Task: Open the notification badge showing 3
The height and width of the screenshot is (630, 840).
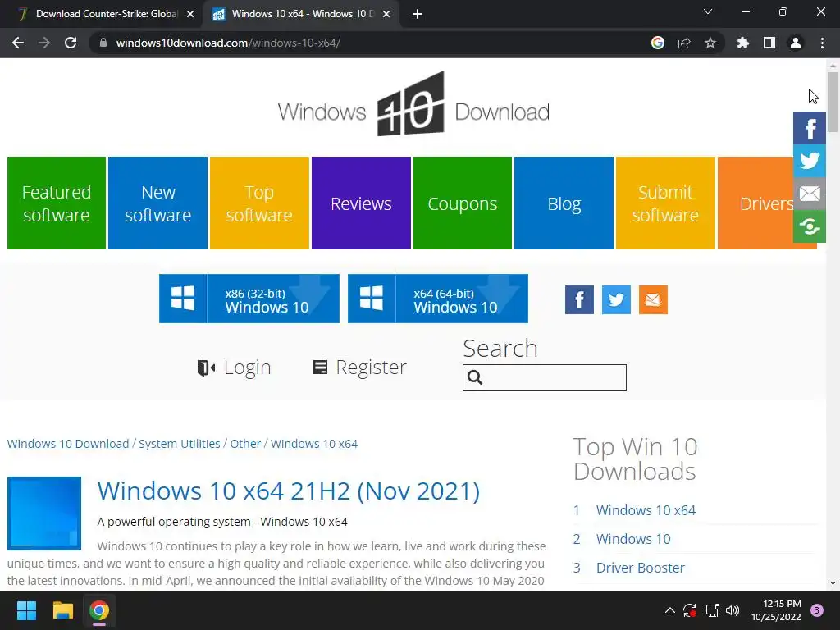Action: pos(817,610)
